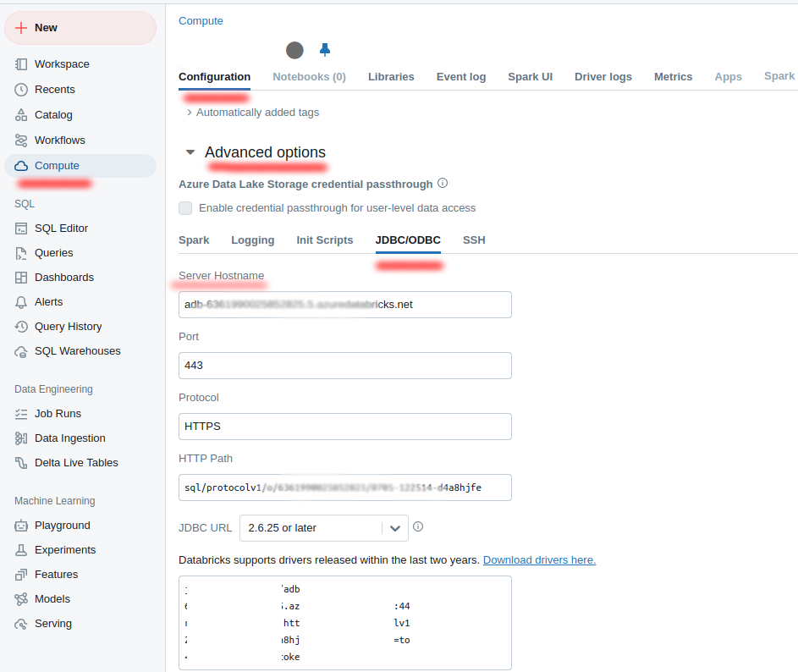Click Protocol field showing HTTPS
The height and width of the screenshot is (672, 798).
[x=345, y=427]
